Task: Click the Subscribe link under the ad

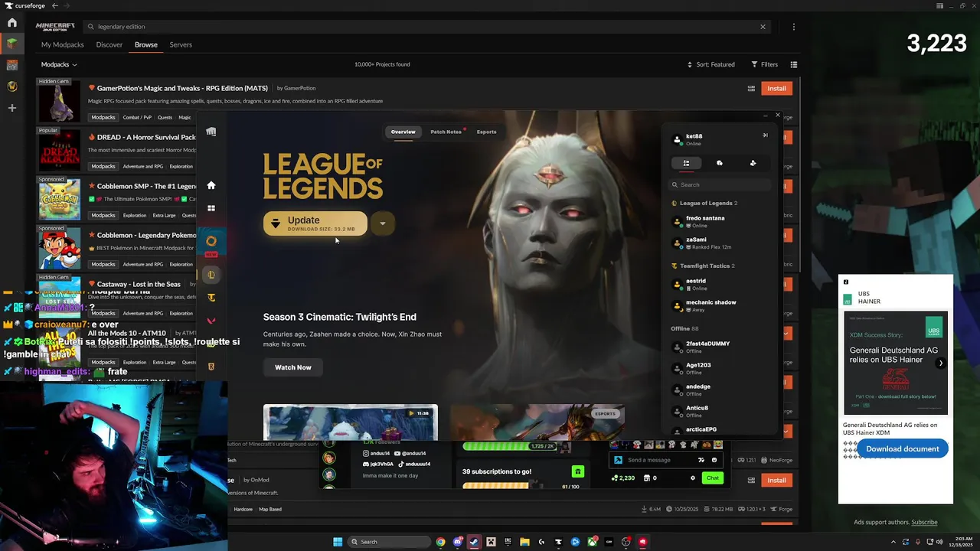Action: pos(924,523)
